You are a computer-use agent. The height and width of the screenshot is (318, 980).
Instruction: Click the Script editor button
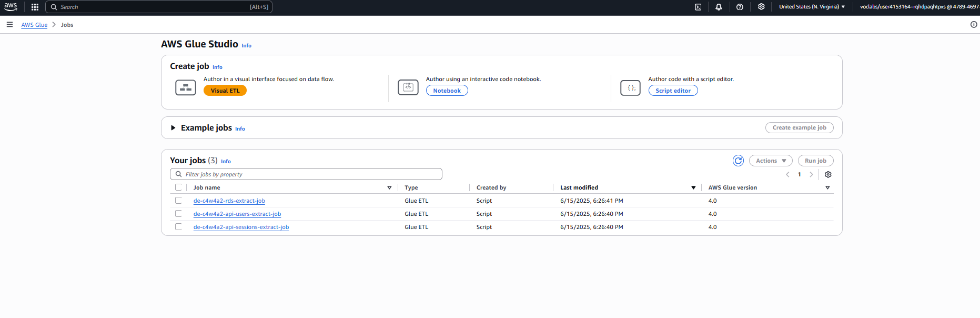coord(673,91)
